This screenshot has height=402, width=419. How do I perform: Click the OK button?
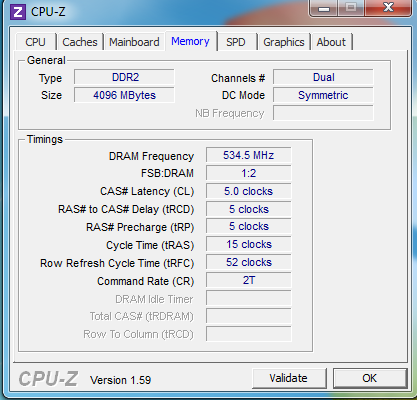coord(370,378)
